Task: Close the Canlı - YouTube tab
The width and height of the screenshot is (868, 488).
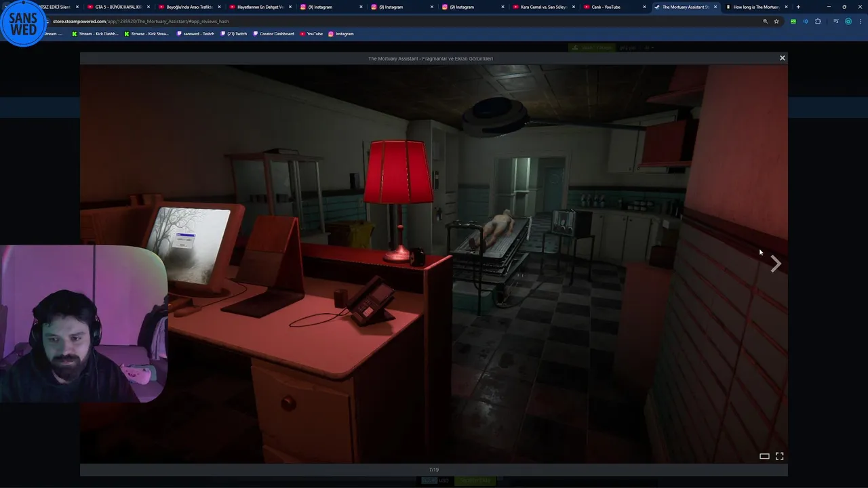Action: click(644, 7)
